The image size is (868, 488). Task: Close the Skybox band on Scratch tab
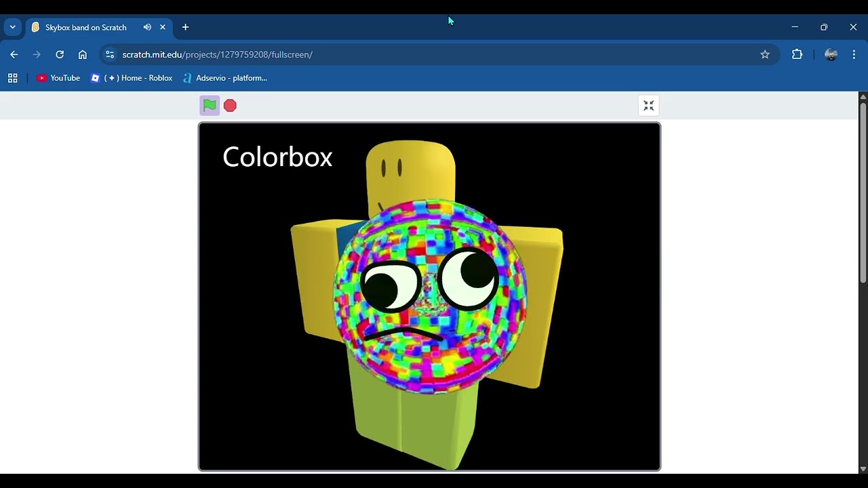[x=163, y=27]
